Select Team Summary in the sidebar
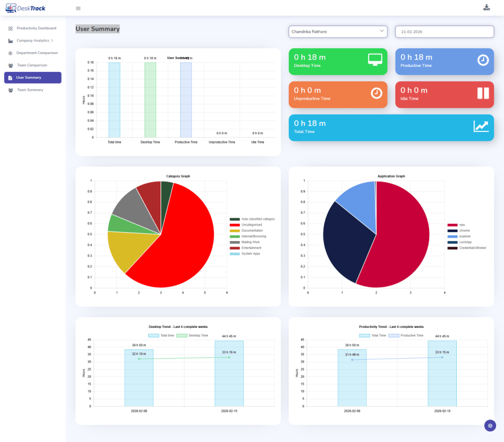 coord(30,90)
